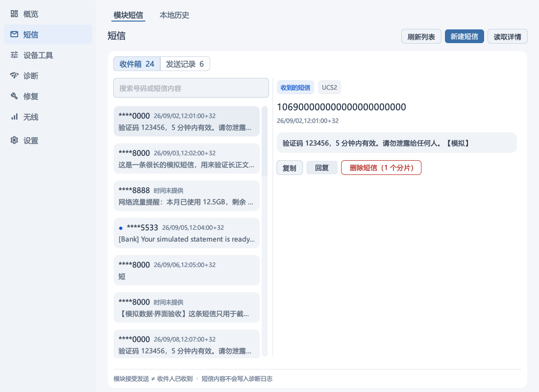The height and width of the screenshot is (392, 539).
Task: Open the ****8000 模拟数据·界面验收 message
Action: (x=186, y=307)
